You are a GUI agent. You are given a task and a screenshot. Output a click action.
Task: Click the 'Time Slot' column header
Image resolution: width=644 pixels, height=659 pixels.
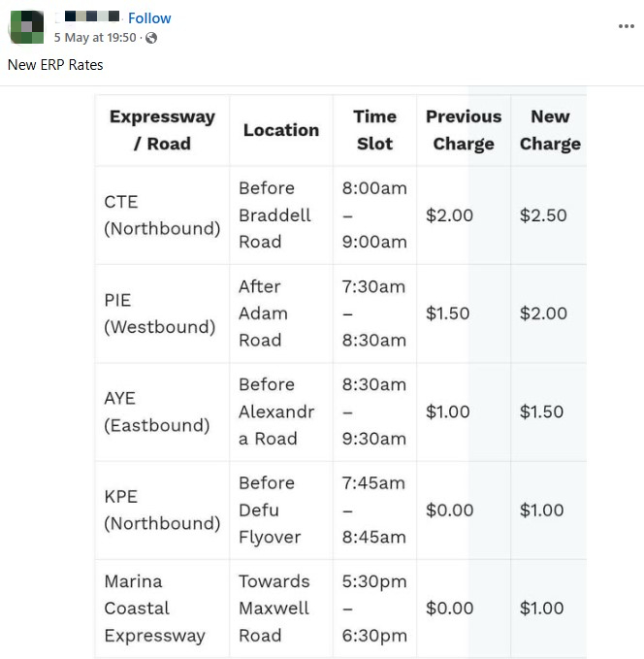tap(374, 130)
